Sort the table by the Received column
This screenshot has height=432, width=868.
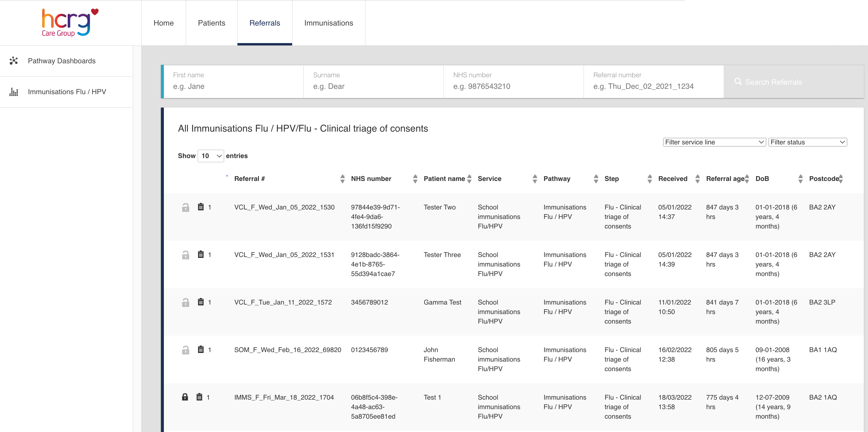point(673,179)
